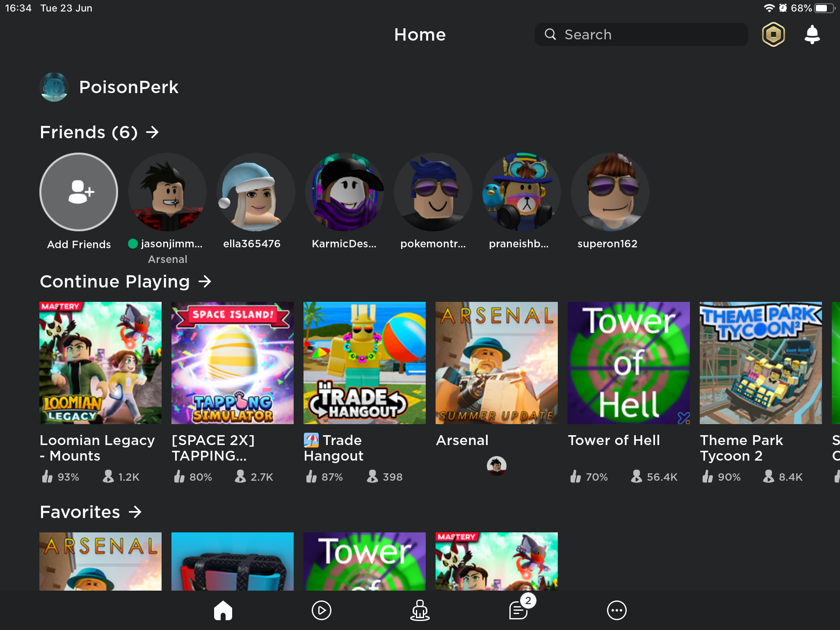This screenshot has width=840, height=630.
Task: Expand Continue Playing section arrow
Action: 205,281
